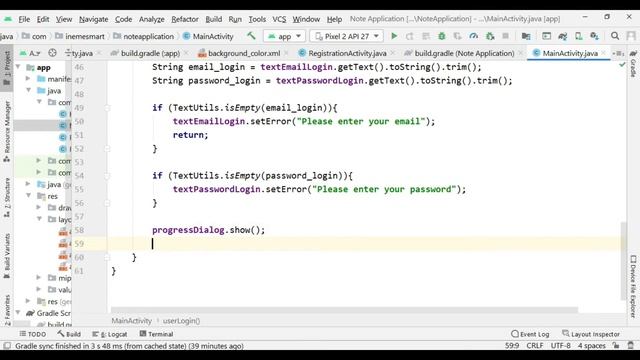
Task: Open the Profiler gauge icon in toolbar
Action: click(x=473, y=36)
